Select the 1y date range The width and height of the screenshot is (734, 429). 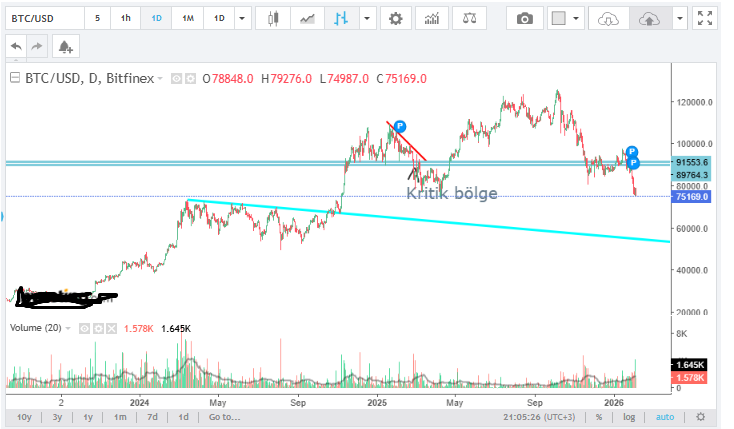[x=88, y=416]
